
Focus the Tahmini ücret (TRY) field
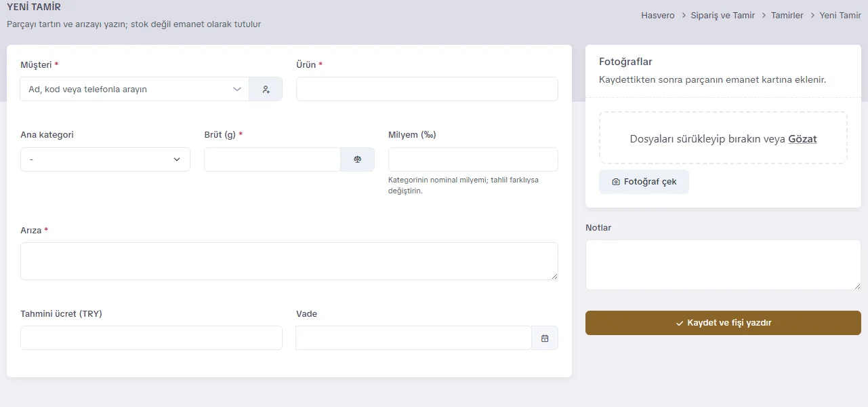(x=151, y=338)
